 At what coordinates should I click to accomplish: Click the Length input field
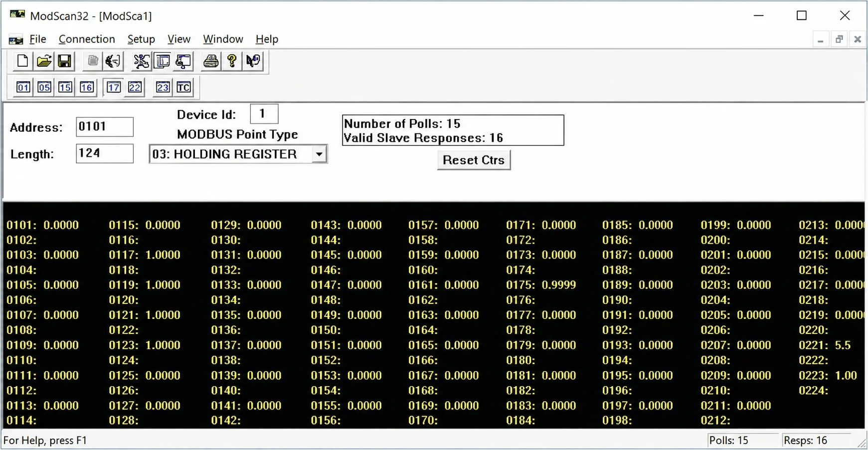pos(105,153)
